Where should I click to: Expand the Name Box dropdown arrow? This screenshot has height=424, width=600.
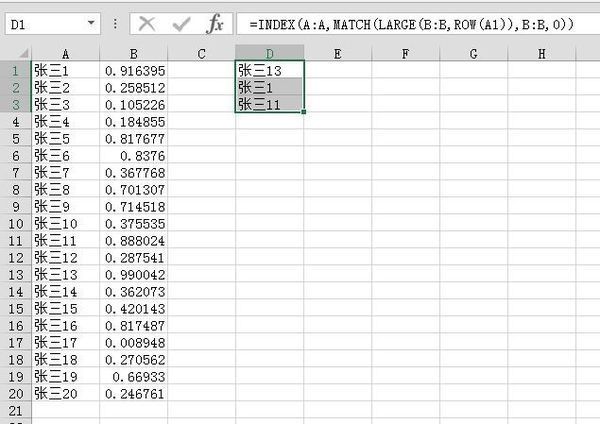click(x=92, y=22)
